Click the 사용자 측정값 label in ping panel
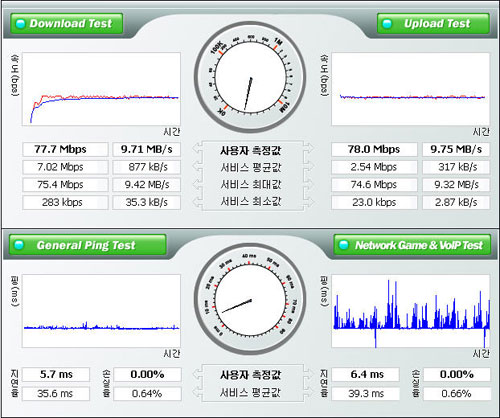The image size is (500, 418). pos(251,375)
